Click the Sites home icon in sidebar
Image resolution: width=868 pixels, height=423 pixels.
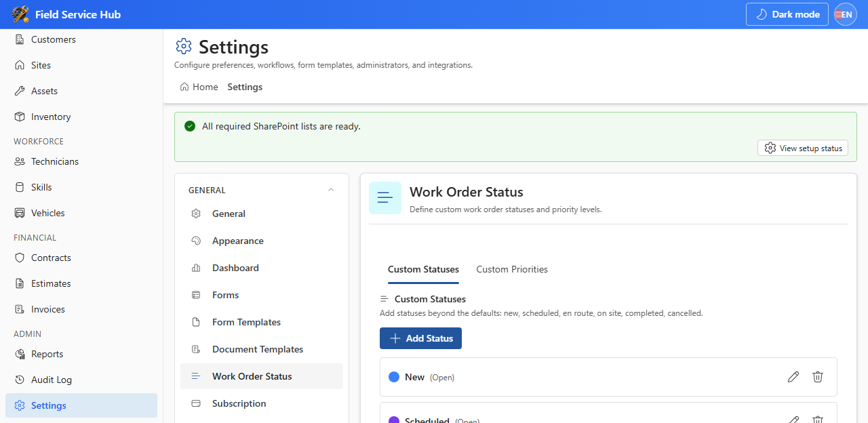[20, 65]
